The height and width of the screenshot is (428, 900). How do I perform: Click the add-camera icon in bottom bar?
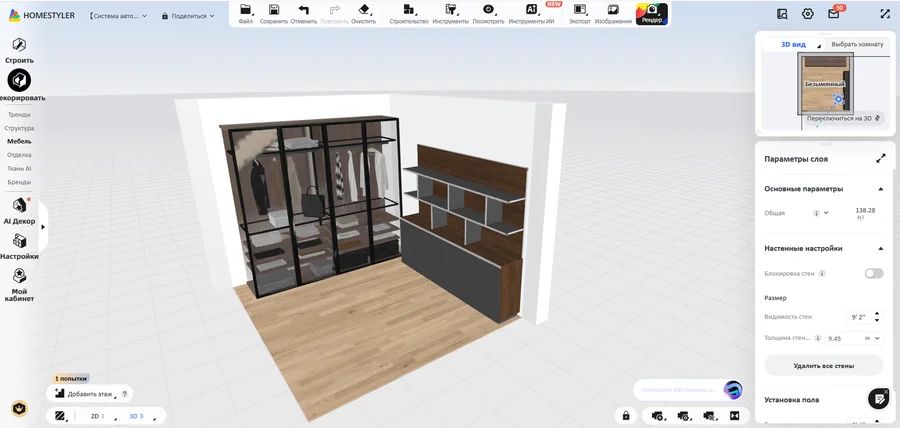point(658,415)
